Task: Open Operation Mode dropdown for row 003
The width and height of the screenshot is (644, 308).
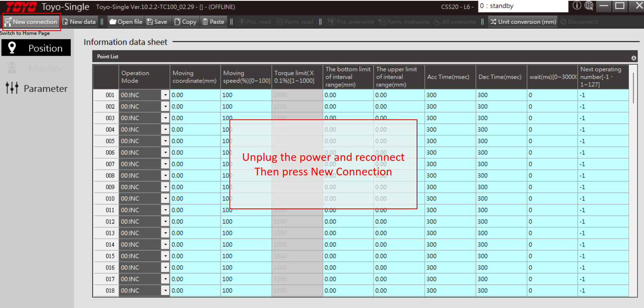Action: pyautogui.click(x=165, y=118)
